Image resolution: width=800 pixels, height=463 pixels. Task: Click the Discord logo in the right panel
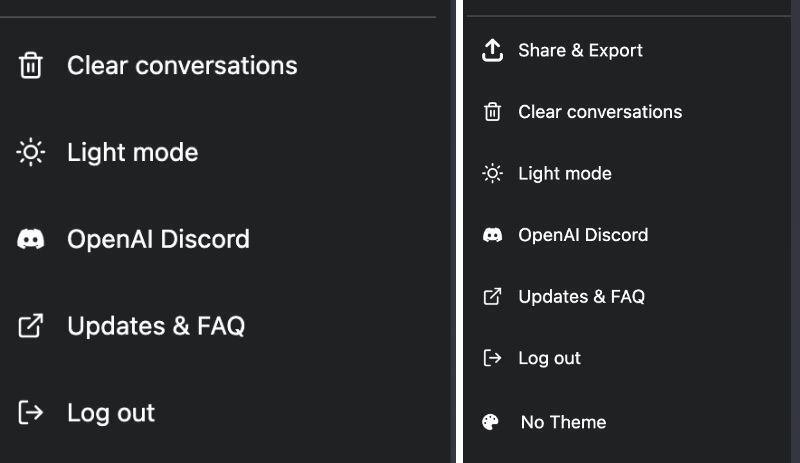click(x=491, y=235)
